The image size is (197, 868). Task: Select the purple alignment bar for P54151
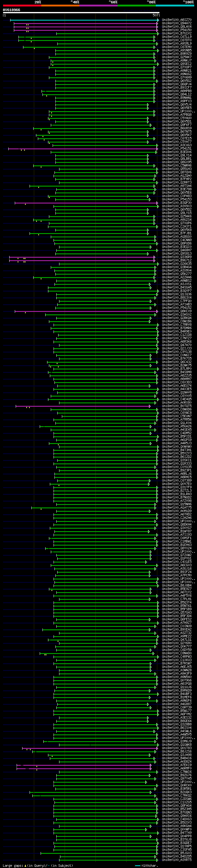(83, 149)
